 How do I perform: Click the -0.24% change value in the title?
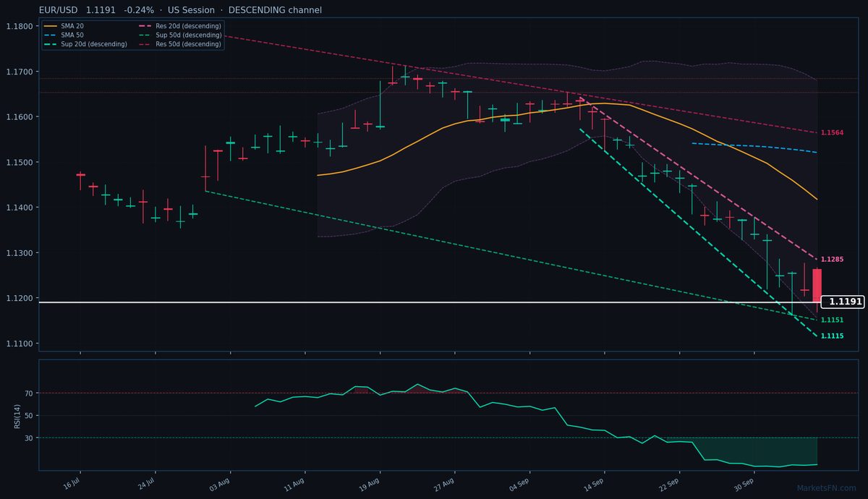tap(139, 10)
